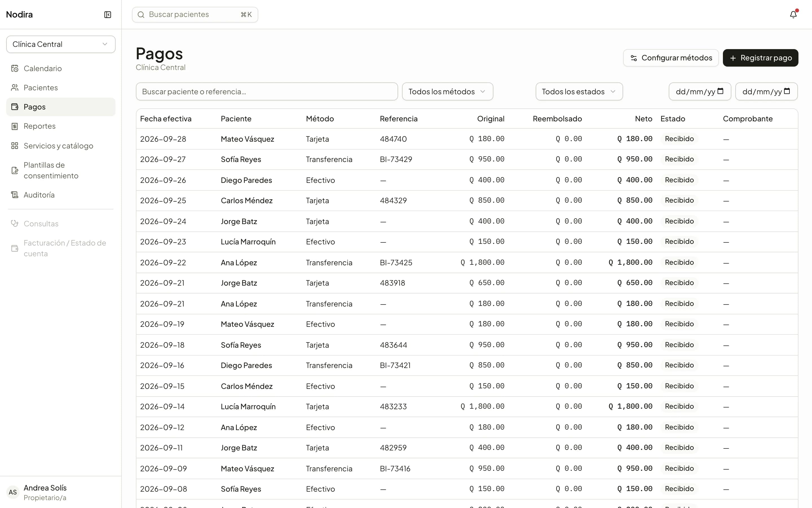The width and height of the screenshot is (812, 508).
Task: Click the Neto column header
Action: pos(644,119)
